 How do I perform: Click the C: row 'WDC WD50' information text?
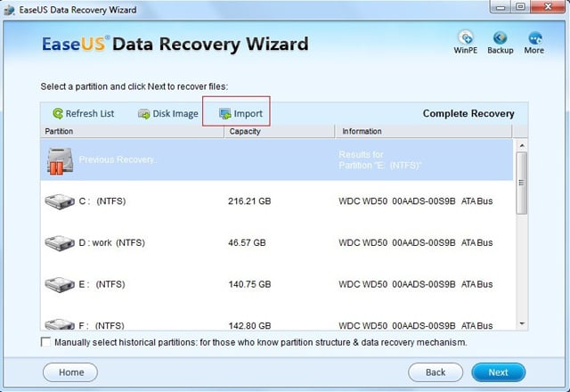(416, 201)
